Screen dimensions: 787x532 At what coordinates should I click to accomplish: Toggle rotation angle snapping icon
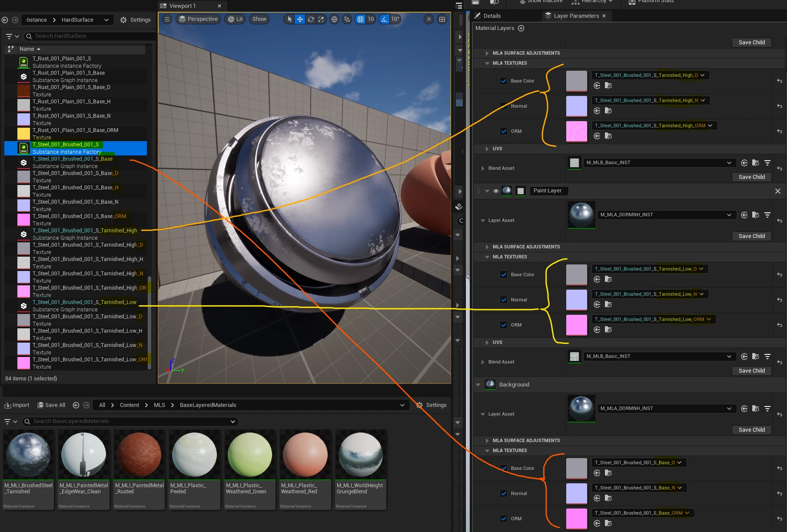(x=384, y=19)
